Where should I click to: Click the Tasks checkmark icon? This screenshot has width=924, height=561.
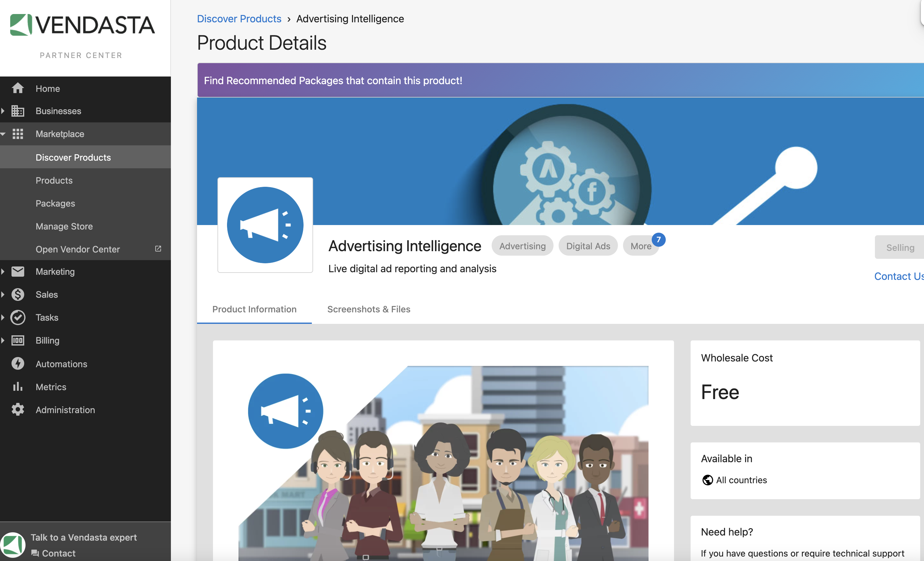18,317
